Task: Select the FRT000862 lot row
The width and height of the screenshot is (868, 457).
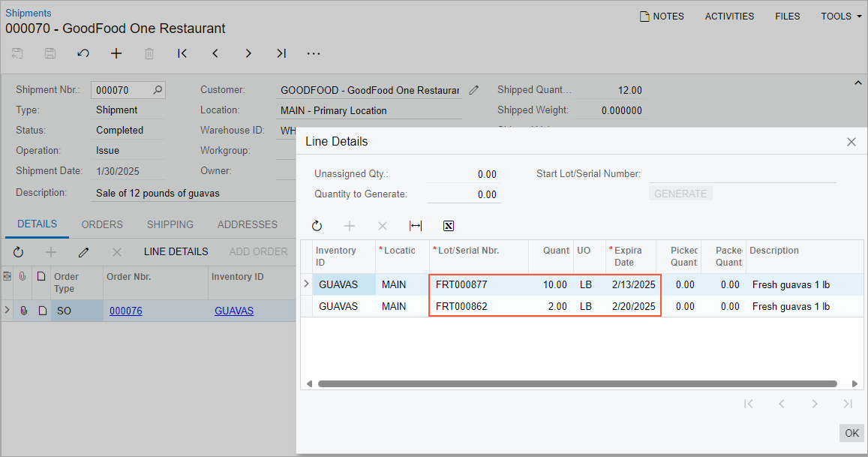Action: click(x=461, y=306)
